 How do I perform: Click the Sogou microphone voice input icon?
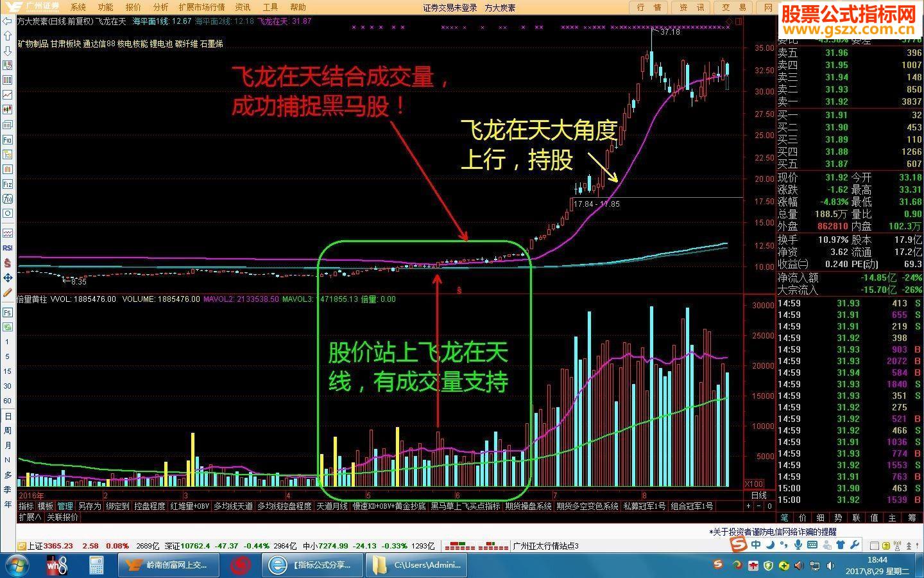click(798, 545)
